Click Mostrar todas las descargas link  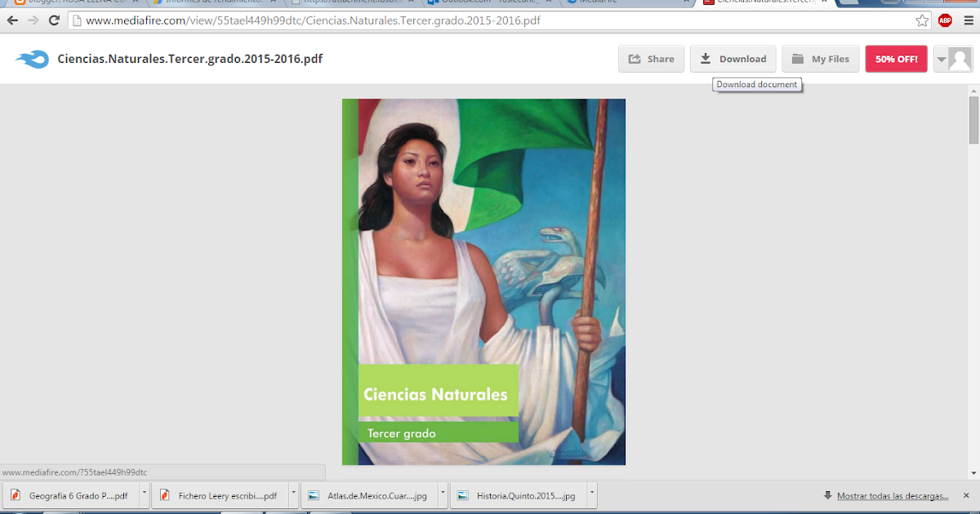click(893, 495)
